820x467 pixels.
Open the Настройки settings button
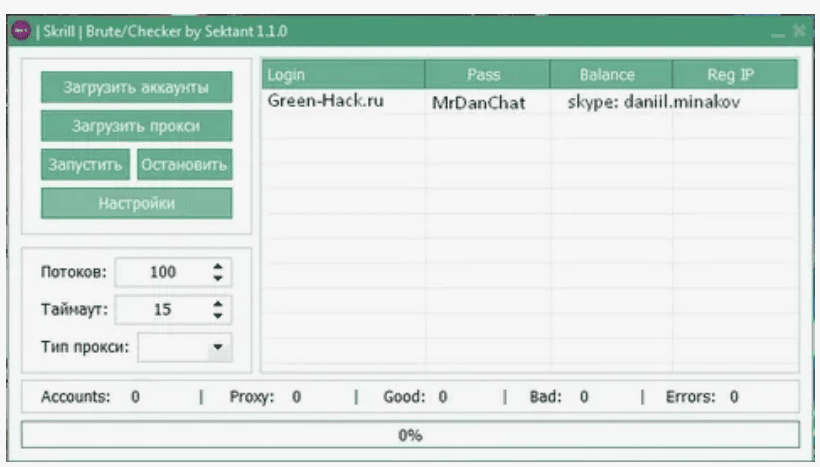click(136, 203)
